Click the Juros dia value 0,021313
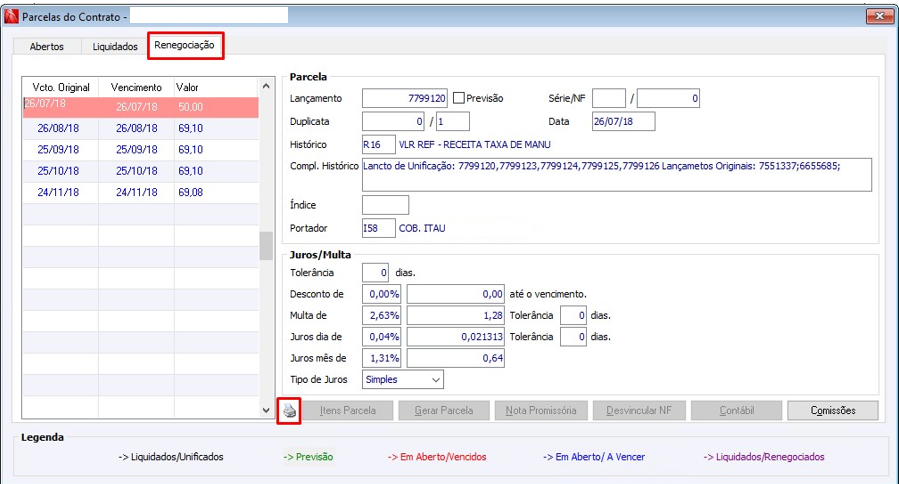This screenshot has width=899, height=484. [x=456, y=337]
